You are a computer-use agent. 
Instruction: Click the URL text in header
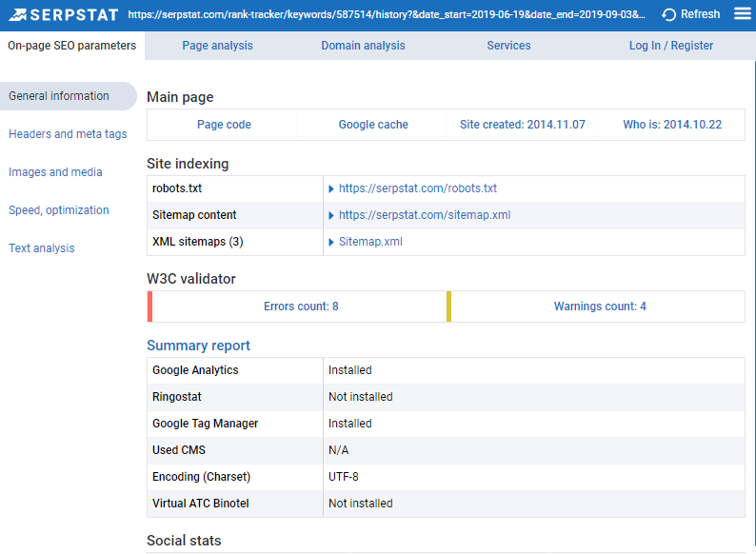click(387, 14)
